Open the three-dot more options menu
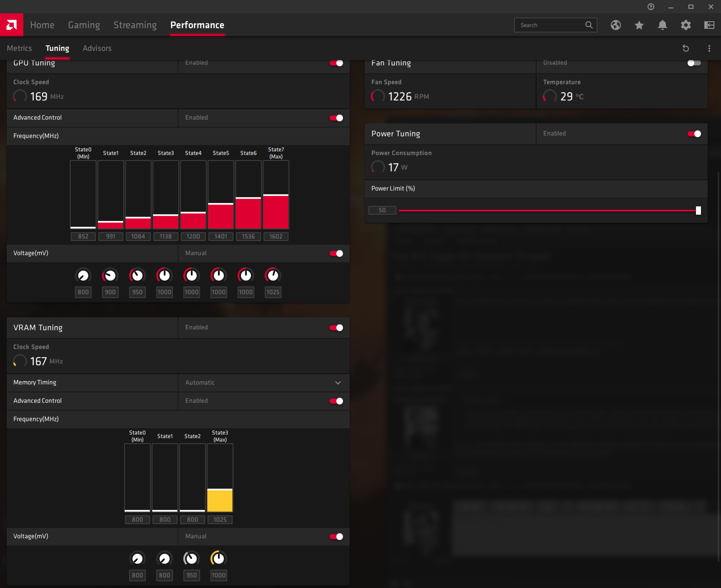Image resolution: width=721 pixels, height=588 pixels. click(x=709, y=48)
